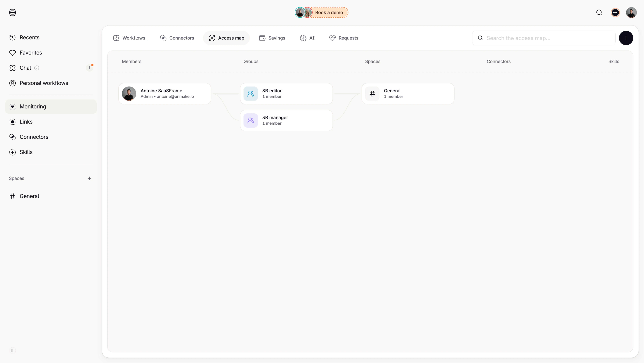Switch to the Connectors tab
The image size is (644, 363).
pyautogui.click(x=177, y=38)
